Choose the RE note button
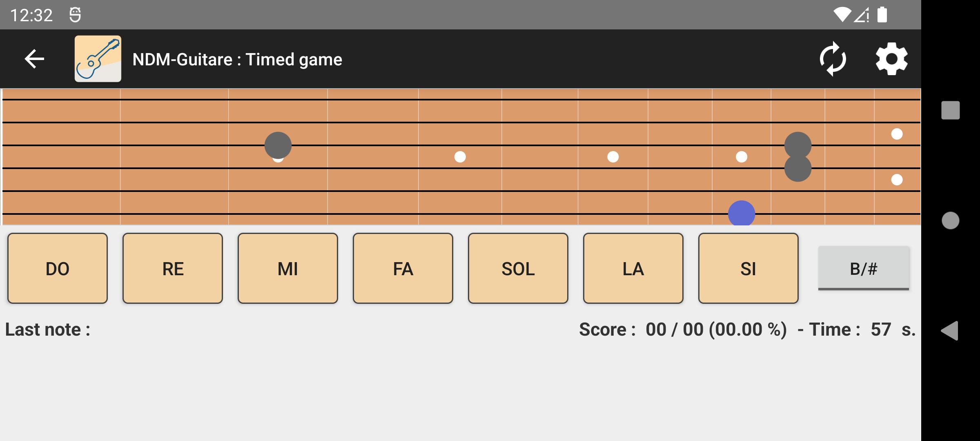980x441 pixels. click(173, 268)
